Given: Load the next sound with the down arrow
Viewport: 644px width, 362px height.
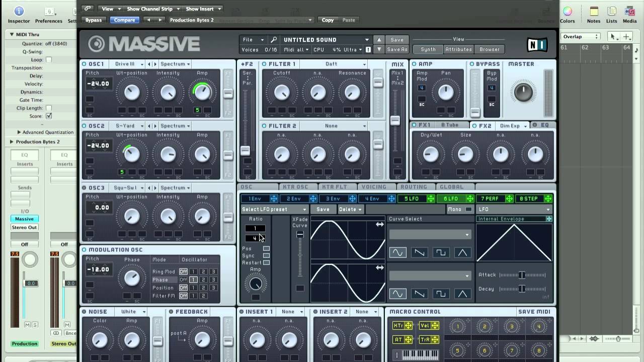Looking at the screenshot, I should (379, 49).
